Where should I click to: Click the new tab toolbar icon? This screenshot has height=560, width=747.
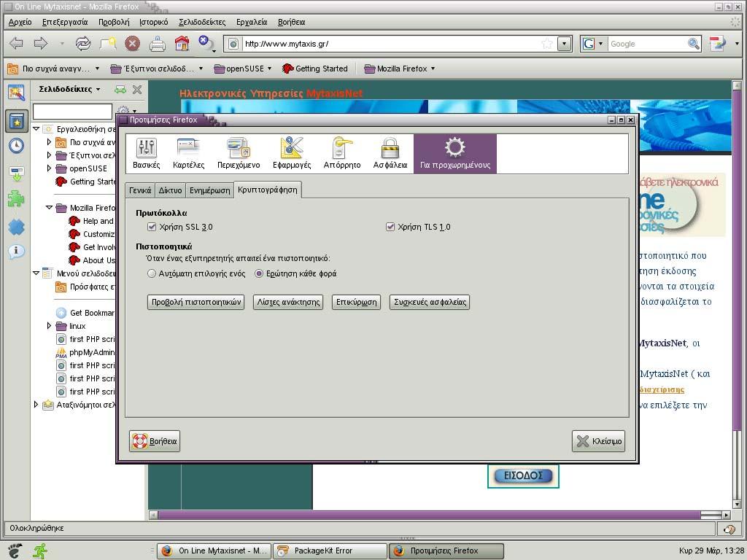108,44
